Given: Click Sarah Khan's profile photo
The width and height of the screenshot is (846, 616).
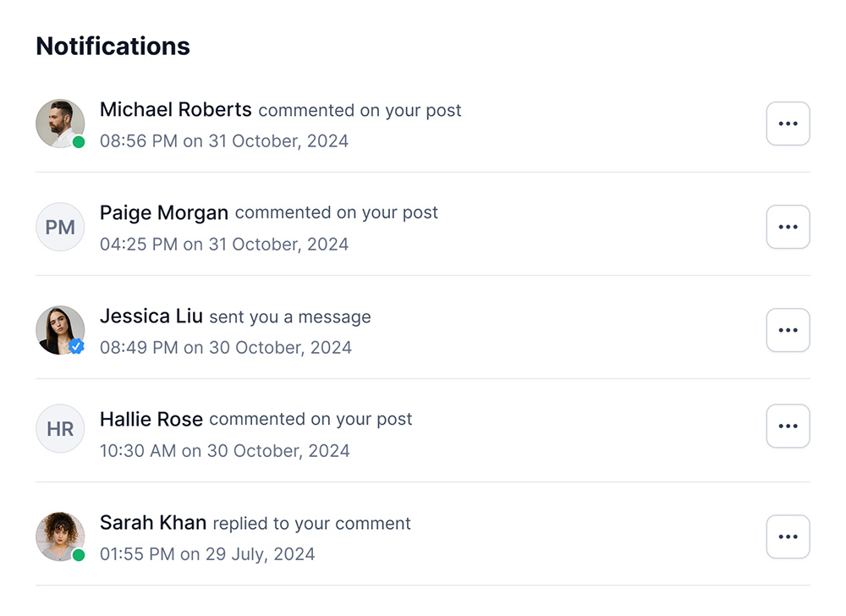Looking at the screenshot, I should (x=60, y=536).
